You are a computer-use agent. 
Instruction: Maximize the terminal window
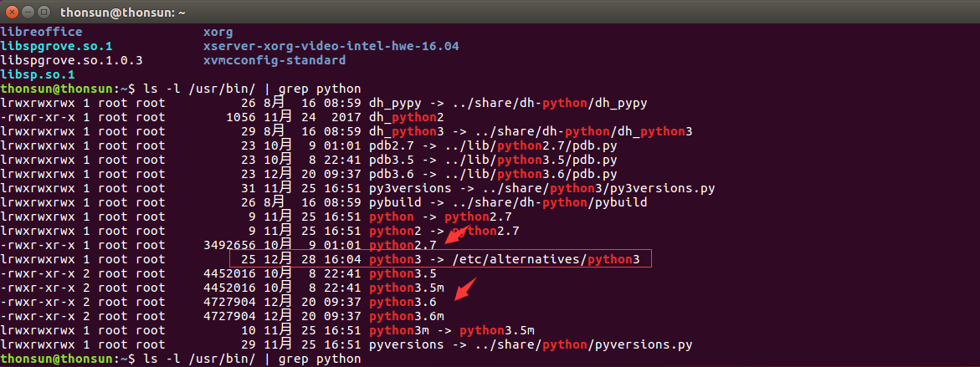(44, 11)
